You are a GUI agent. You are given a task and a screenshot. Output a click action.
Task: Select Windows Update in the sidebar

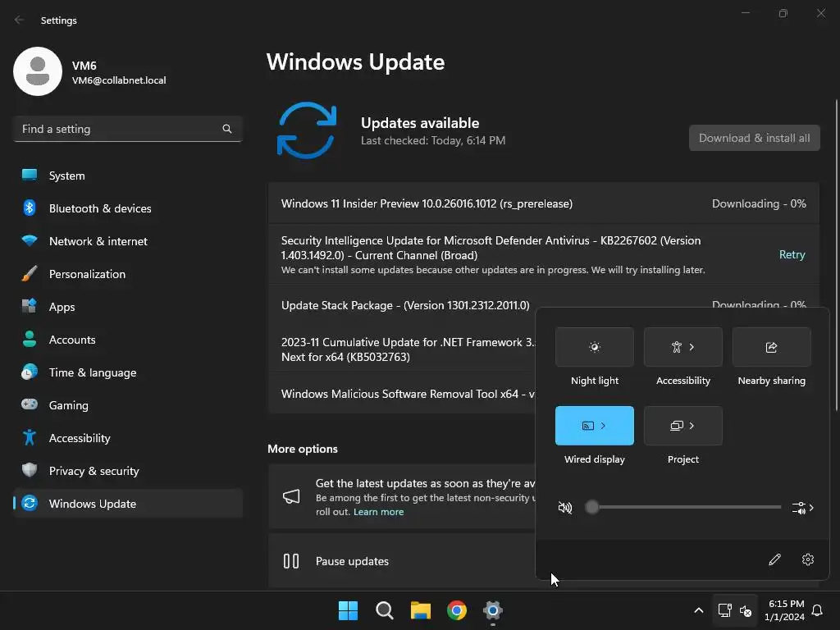tap(127, 503)
